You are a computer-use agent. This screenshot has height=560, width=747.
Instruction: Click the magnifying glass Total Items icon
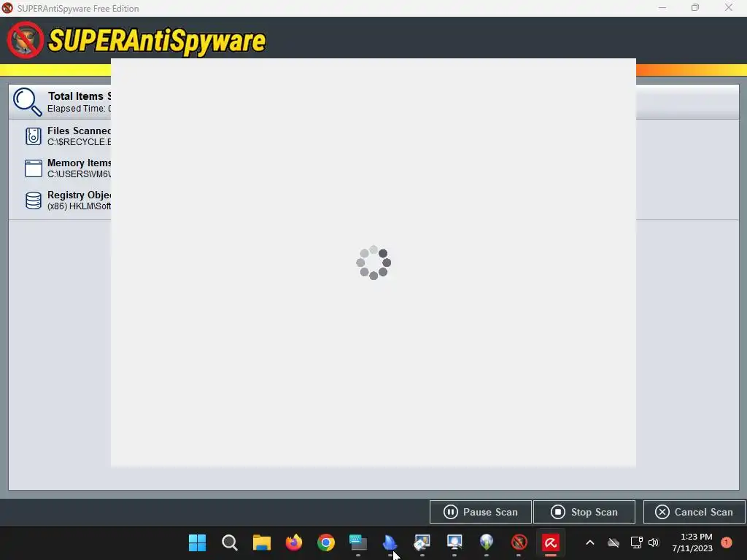coord(27,102)
